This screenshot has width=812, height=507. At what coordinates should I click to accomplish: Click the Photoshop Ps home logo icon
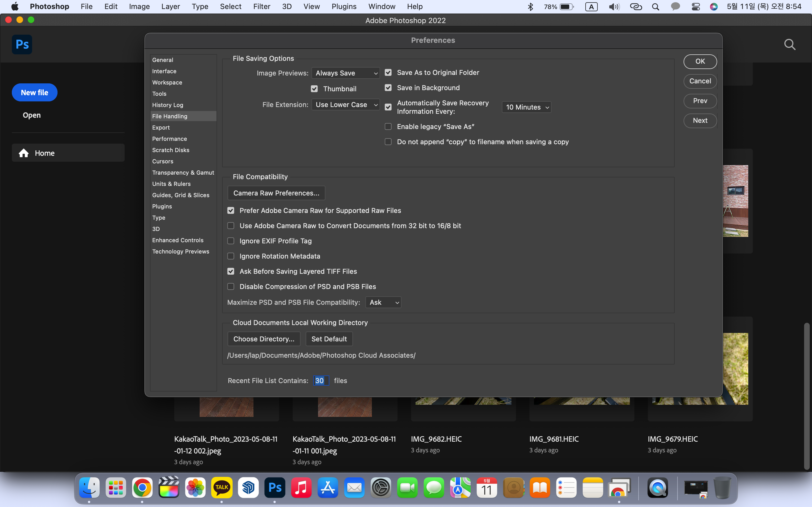click(x=22, y=44)
